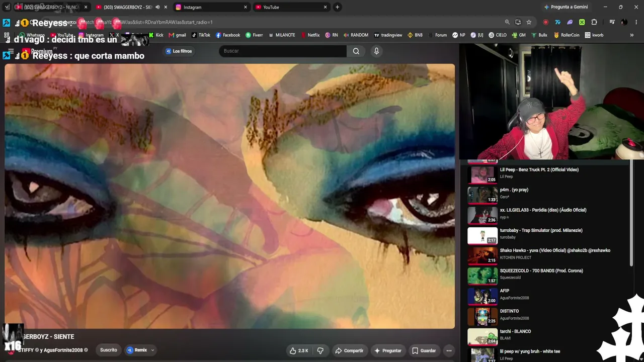Open the BNB bookmark
Image resolution: width=644 pixels, height=362 pixels.
tap(415, 35)
